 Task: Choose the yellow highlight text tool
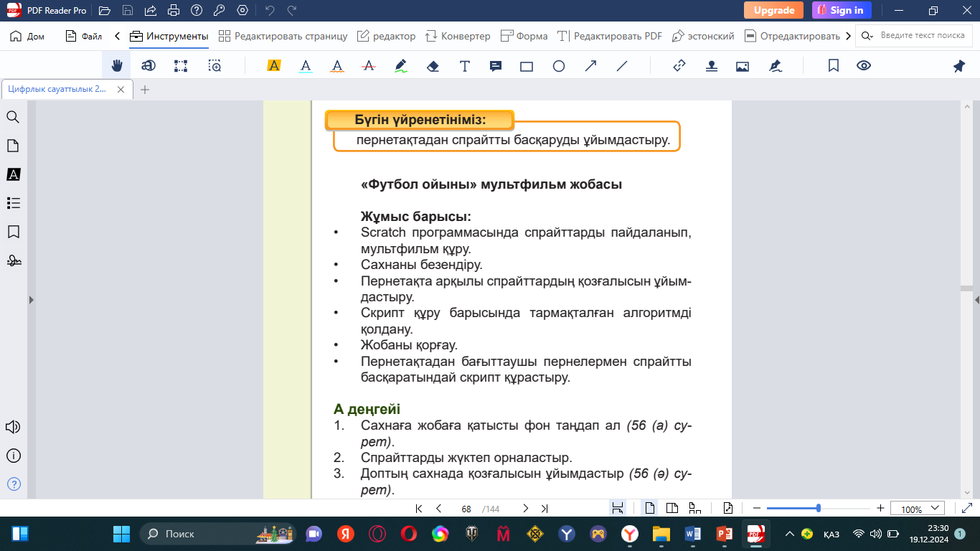(x=273, y=66)
